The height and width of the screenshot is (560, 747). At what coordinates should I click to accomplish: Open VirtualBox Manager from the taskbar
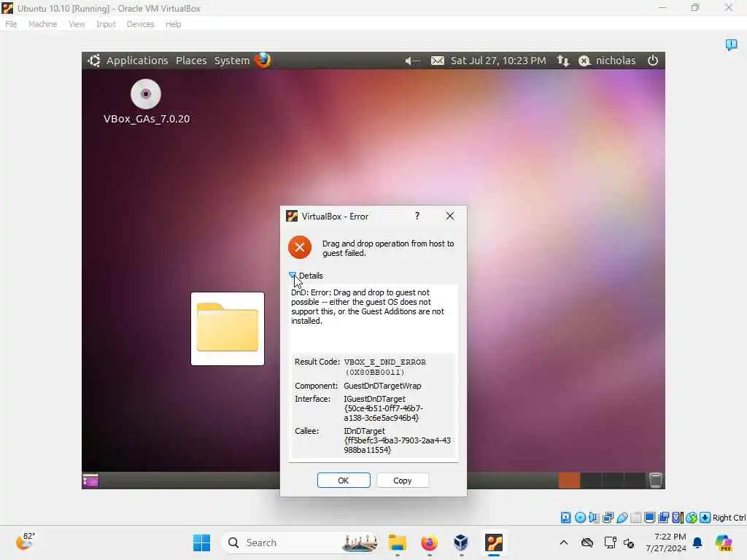(461, 542)
